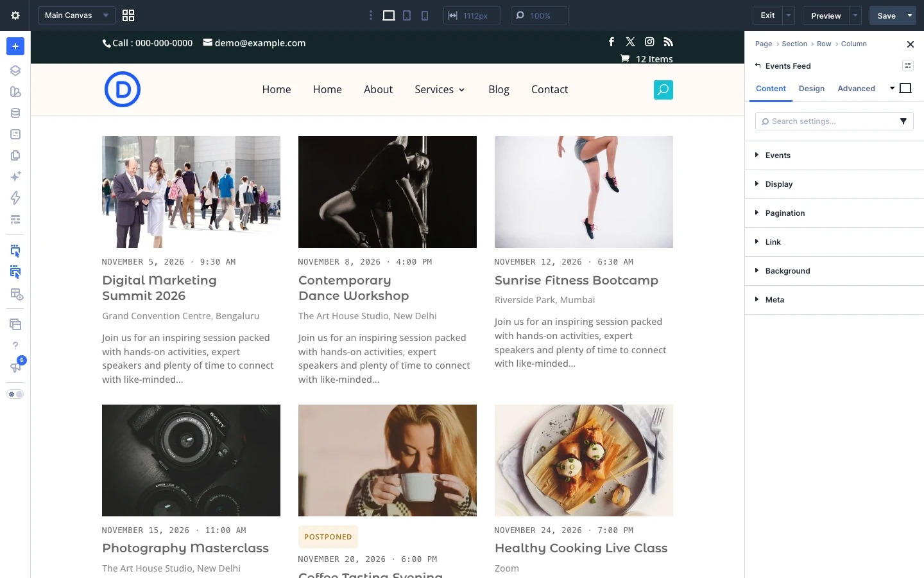Open the Layers panel icon in left sidebar

[15, 71]
